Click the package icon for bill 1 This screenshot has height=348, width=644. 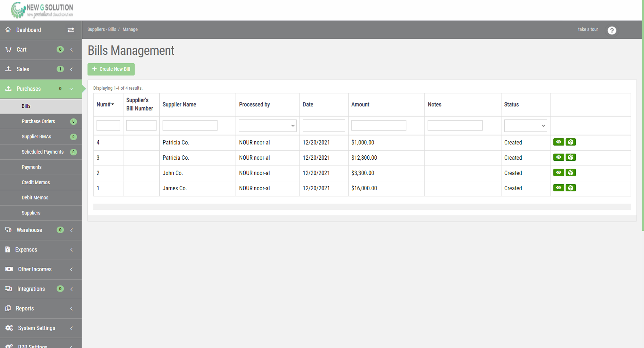coord(571,188)
